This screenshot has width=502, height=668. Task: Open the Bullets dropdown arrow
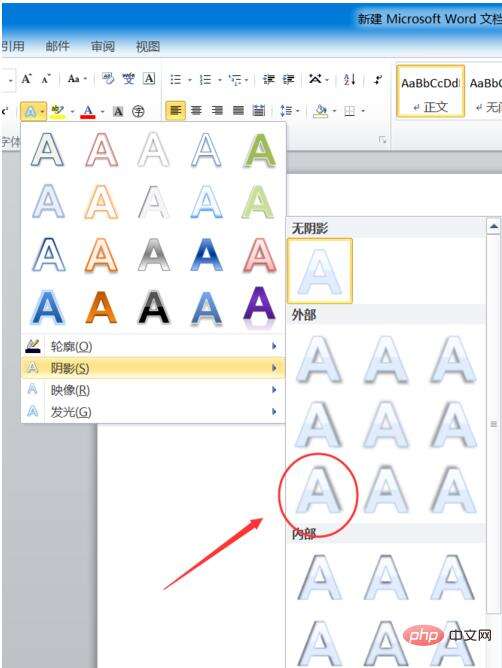pyautogui.click(x=190, y=80)
